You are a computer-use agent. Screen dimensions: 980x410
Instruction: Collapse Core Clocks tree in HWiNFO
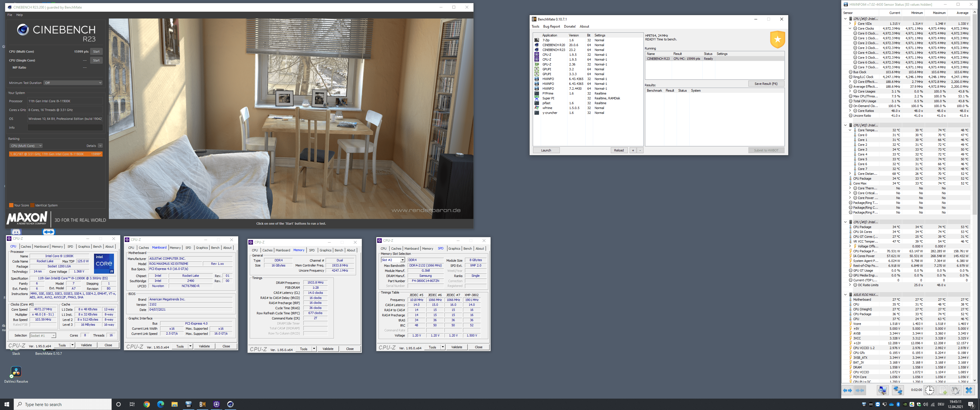pyautogui.click(x=850, y=28)
